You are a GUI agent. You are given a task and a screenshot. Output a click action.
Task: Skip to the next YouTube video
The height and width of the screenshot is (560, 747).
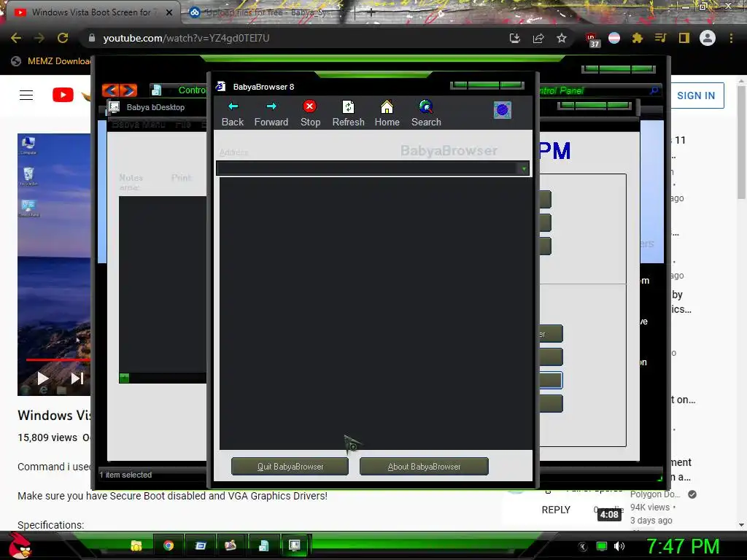[x=77, y=378]
